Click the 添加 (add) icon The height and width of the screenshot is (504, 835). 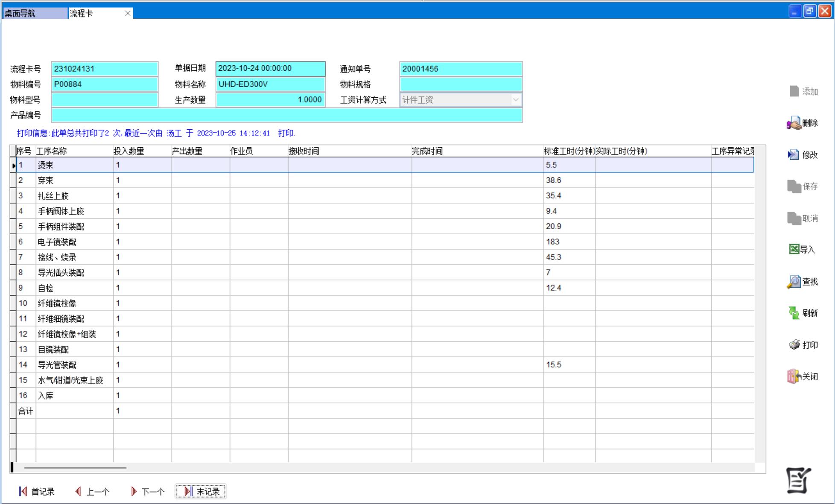pos(794,91)
